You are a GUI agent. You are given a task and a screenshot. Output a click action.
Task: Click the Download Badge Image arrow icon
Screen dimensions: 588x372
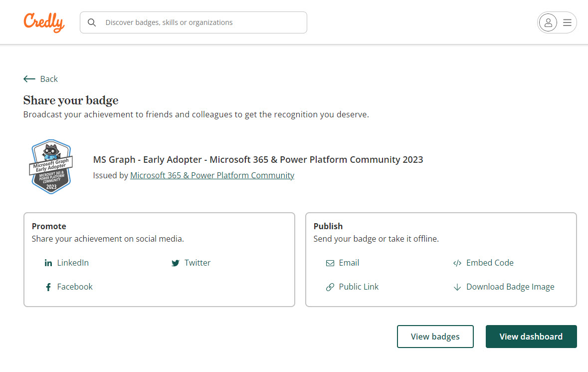pos(457,287)
